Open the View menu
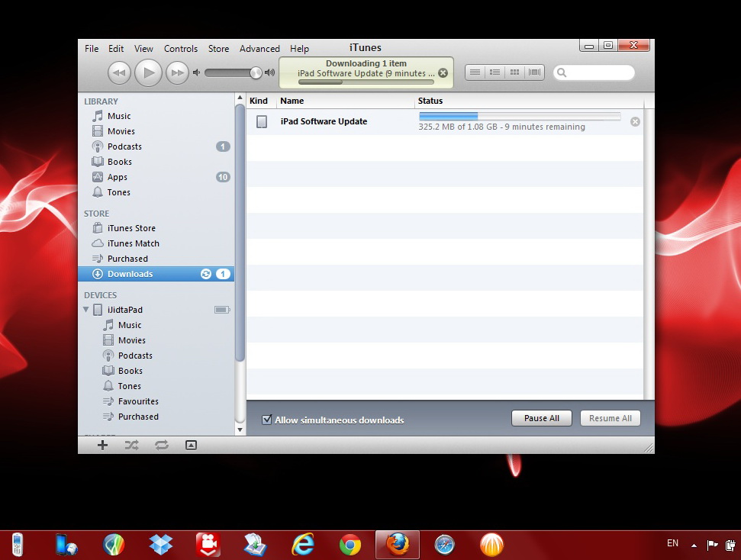 tap(143, 49)
